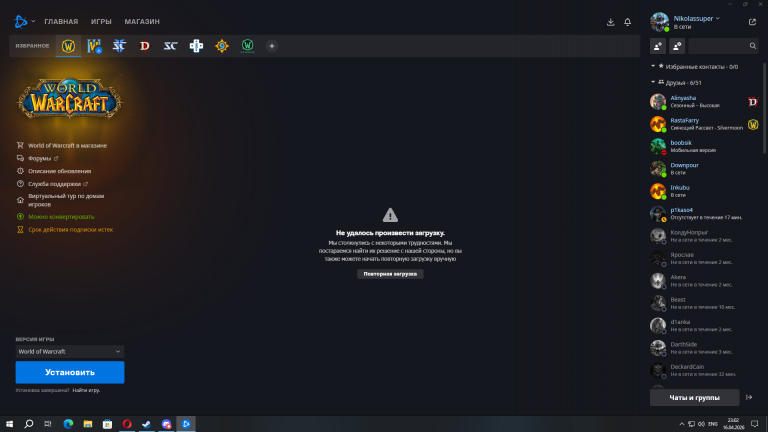The image size is (768, 432).
Task: Click Чаты и группы button
Action: point(695,398)
